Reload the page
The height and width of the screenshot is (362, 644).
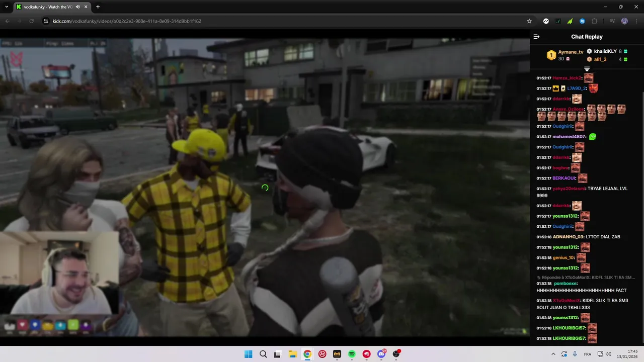31,21
